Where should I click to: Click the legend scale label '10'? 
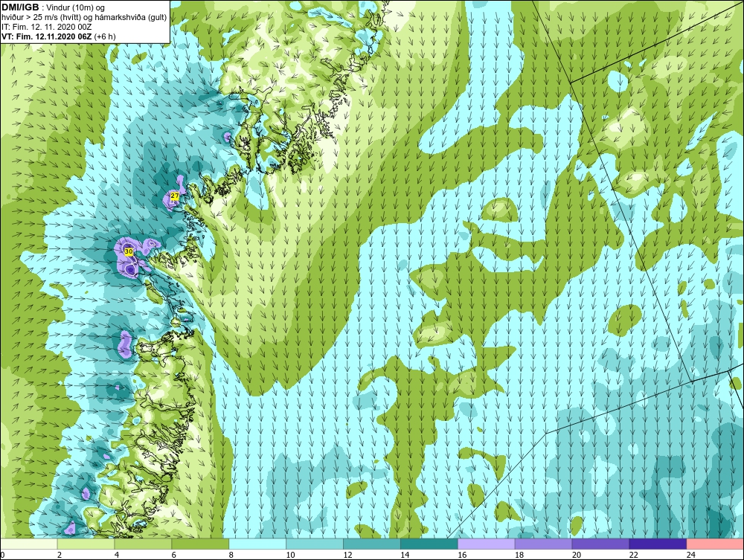pos(290,555)
